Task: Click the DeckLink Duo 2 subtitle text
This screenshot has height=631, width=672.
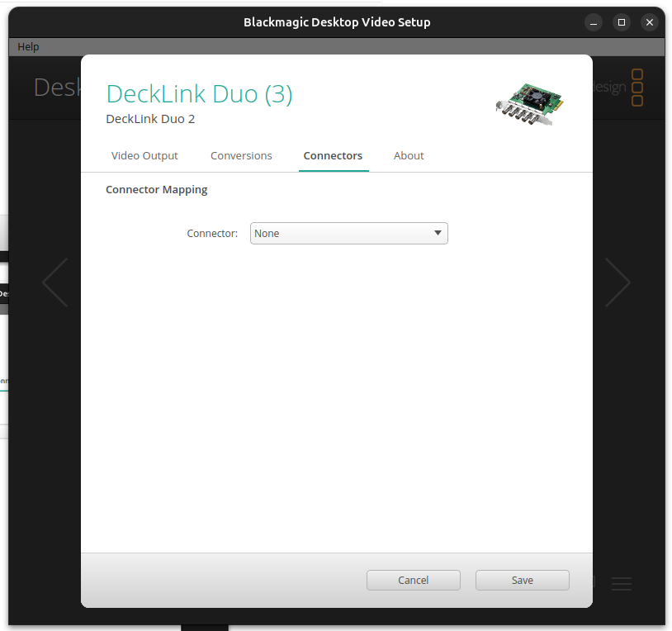Action: pos(150,119)
